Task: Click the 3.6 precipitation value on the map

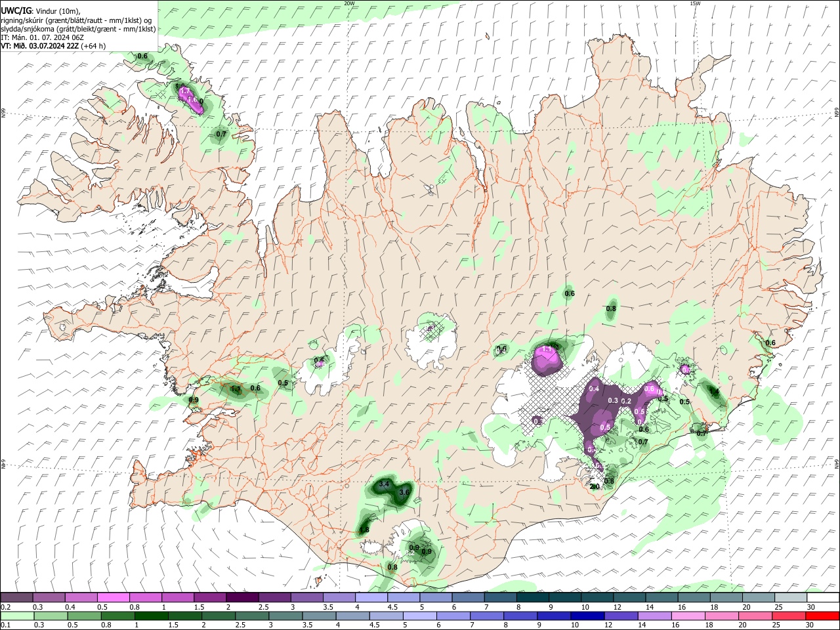Action: pyautogui.click(x=404, y=492)
